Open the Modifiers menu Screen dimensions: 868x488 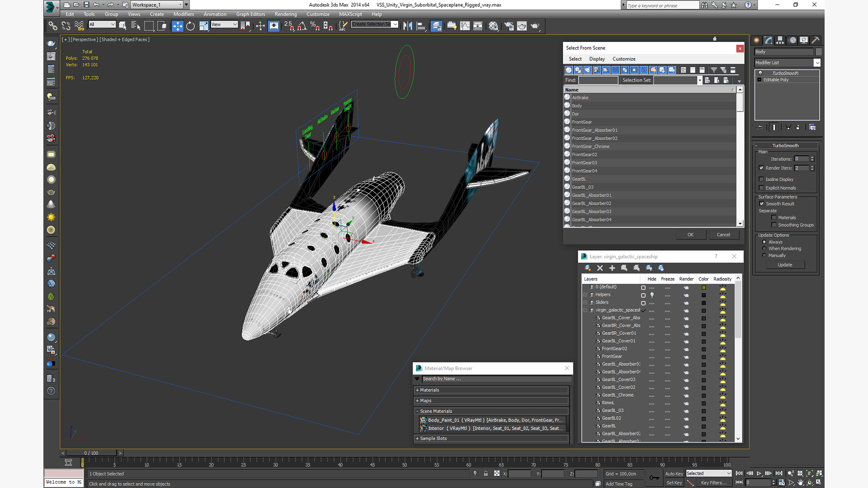point(184,14)
